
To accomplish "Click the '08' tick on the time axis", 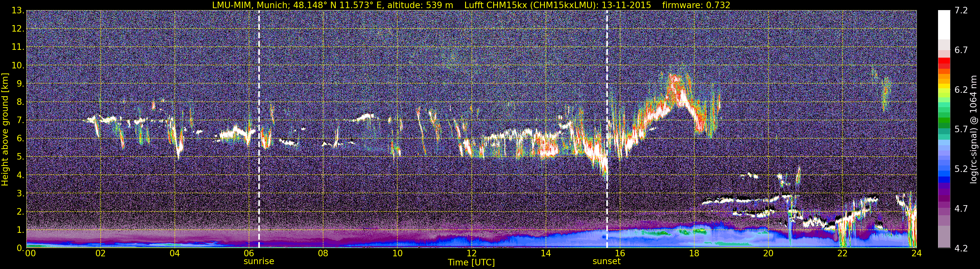I will (323, 254).
